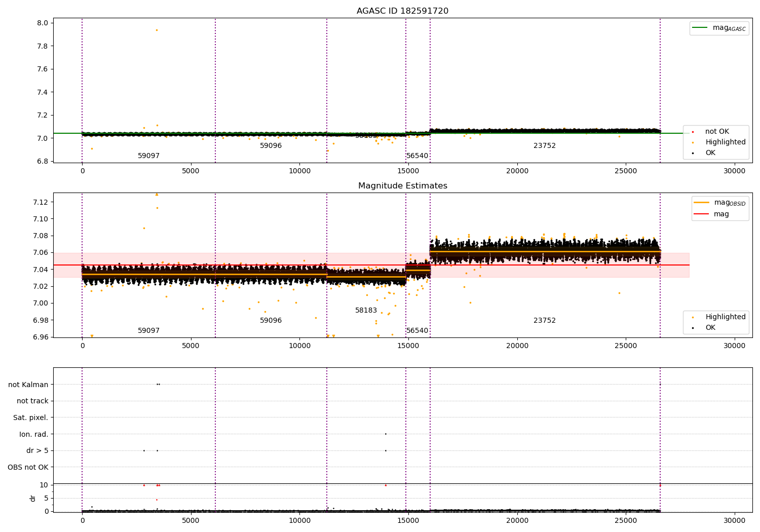The image size is (760, 532).
Task: Click the 7.06 y-axis tick label
Action: point(41,253)
